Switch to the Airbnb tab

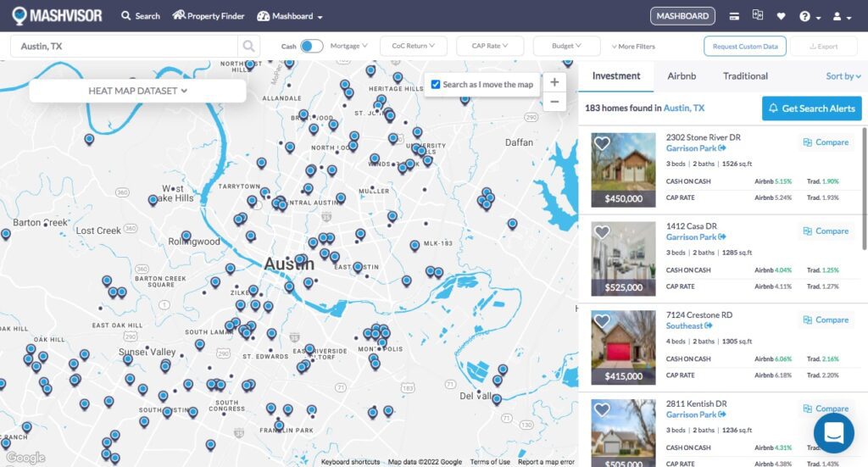[x=681, y=76]
